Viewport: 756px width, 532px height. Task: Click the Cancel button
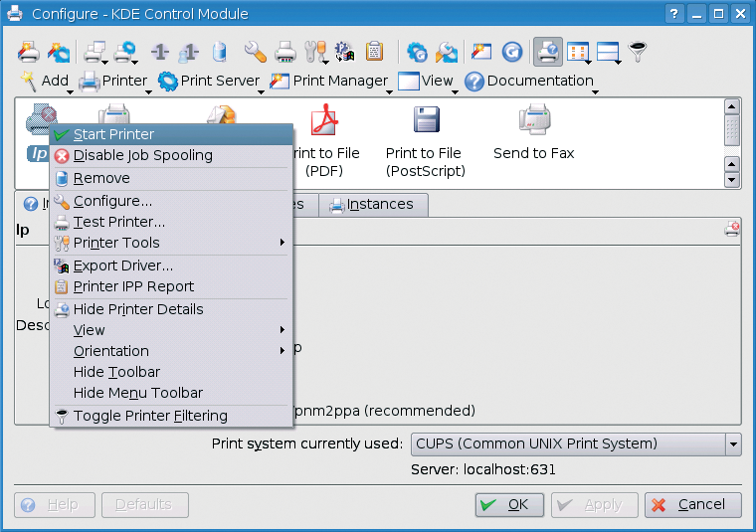693,504
